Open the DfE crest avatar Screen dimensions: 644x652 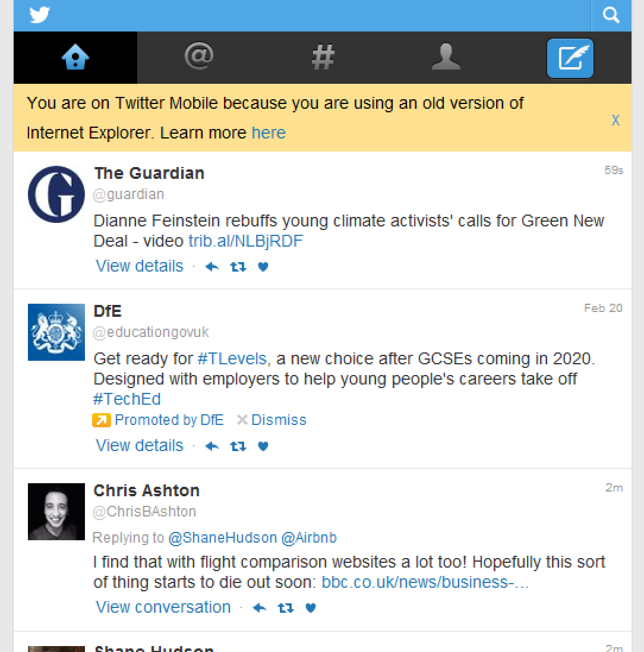(x=56, y=332)
